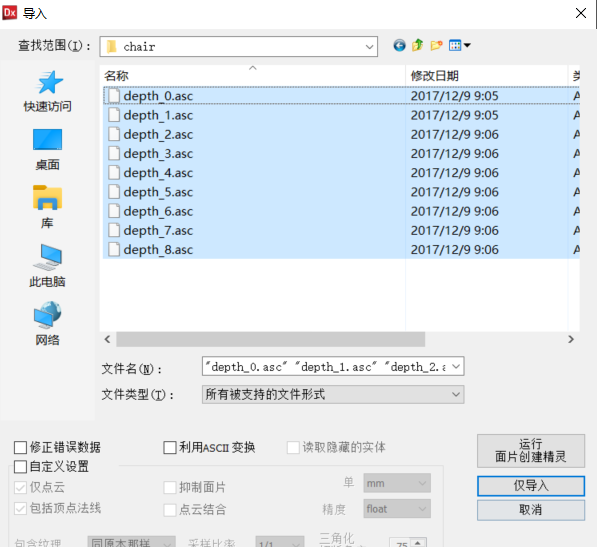Screen dimensions: 597x547
Task: Open the mm unit dropdown
Action: pos(397,483)
